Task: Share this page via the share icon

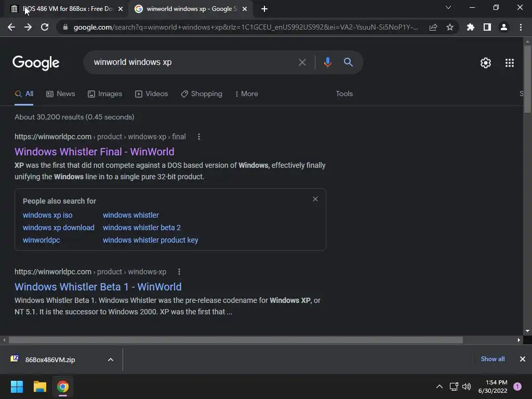Action: coord(433,27)
